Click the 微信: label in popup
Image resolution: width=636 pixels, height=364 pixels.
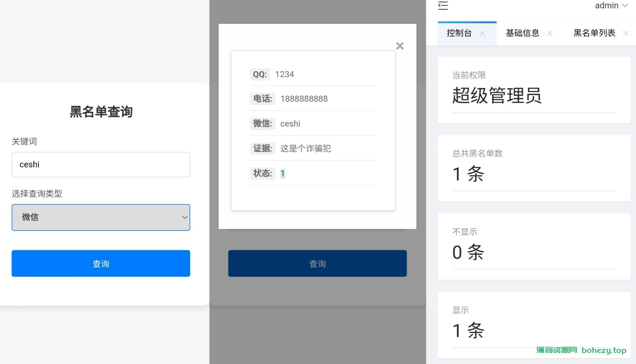click(262, 124)
